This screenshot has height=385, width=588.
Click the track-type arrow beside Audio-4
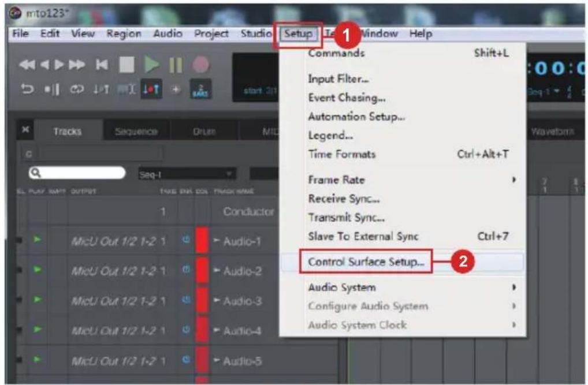(x=217, y=330)
